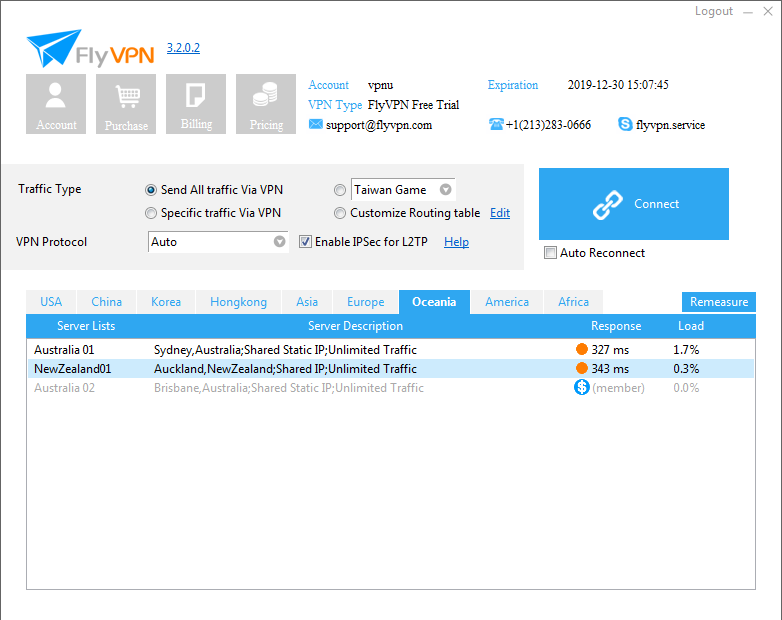The image size is (782, 620).
Task: Click the telephone icon beside phone number
Action: 496,124
